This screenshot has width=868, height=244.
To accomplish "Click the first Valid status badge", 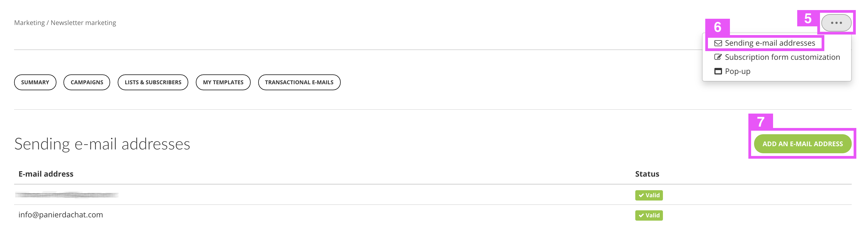I will 649,195.
